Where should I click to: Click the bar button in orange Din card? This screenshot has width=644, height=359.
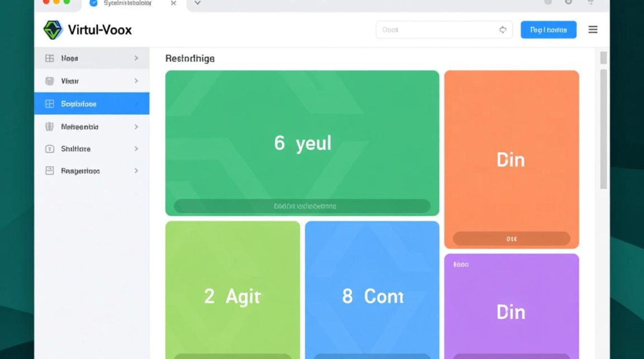pyautogui.click(x=511, y=238)
